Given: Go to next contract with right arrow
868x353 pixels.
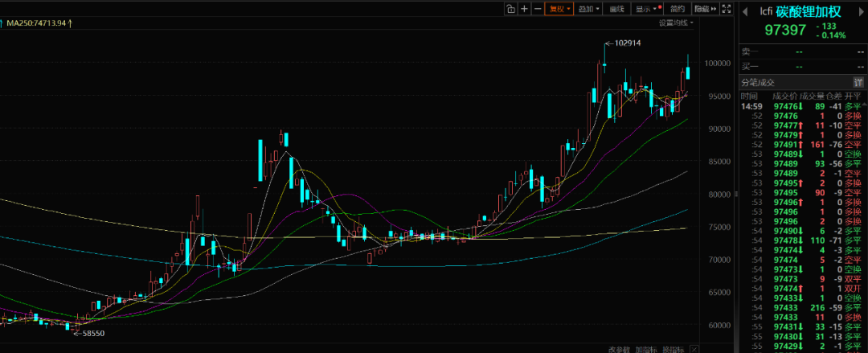Looking at the screenshot, I should pyautogui.click(x=861, y=11).
